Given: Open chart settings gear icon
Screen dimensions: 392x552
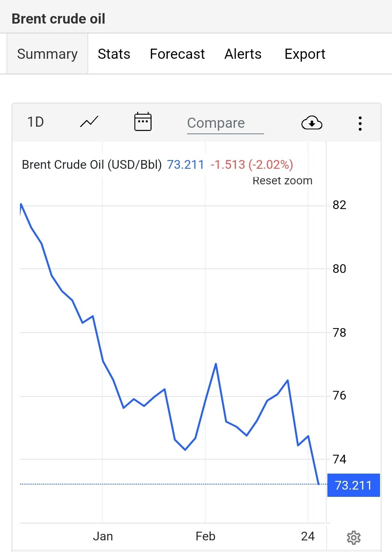Looking at the screenshot, I should pyautogui.click(x=354, y=537).
